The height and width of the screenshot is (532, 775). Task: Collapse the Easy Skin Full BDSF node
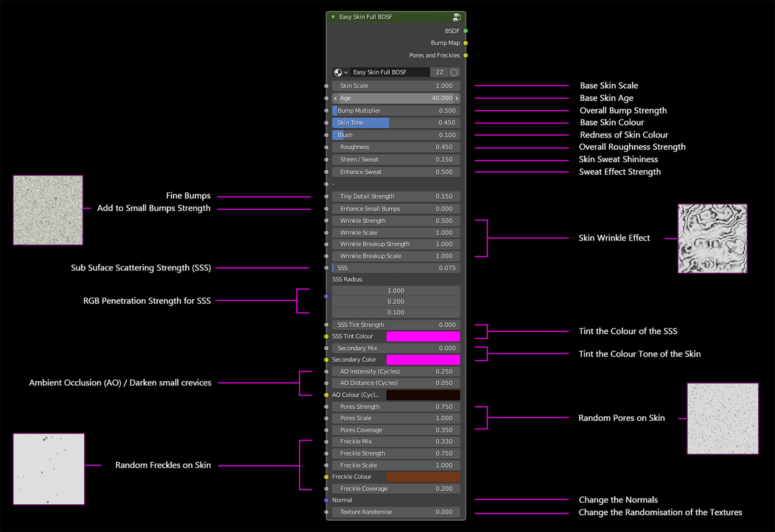point(333,17)
